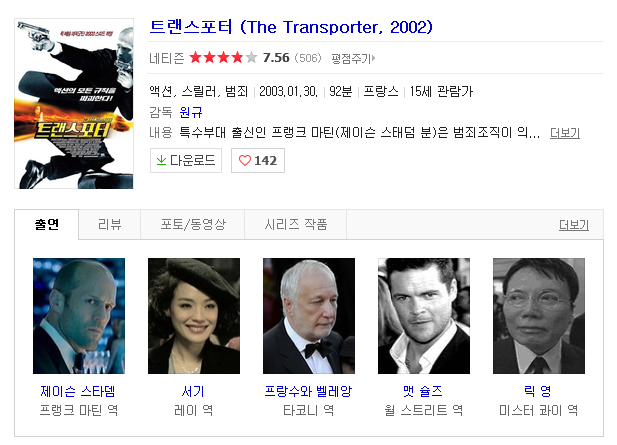Click photo of 제이슨 스타뎀
Image resolution: width=617 pixels, height=445 pixels.
click(x=79, y=316)
